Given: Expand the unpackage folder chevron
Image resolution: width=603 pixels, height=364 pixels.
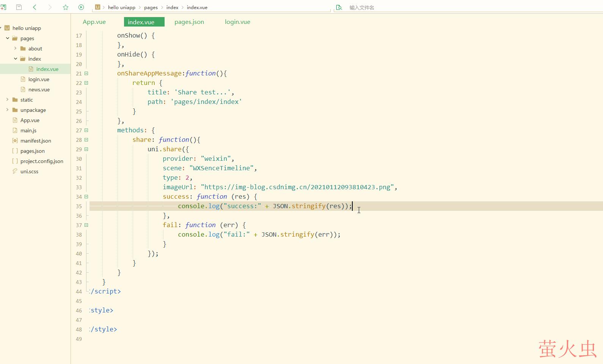Looking at the screenshot, I should (x=8, y=110).
